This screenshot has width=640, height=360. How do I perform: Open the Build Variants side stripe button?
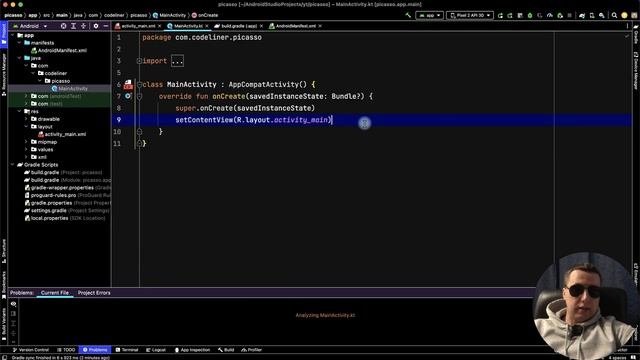[x=4, y=324]
